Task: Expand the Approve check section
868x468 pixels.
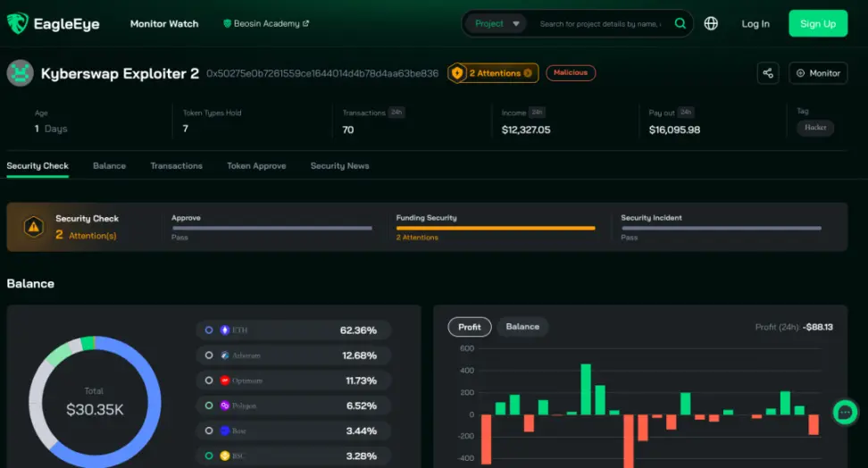Action: click(271, 227)
